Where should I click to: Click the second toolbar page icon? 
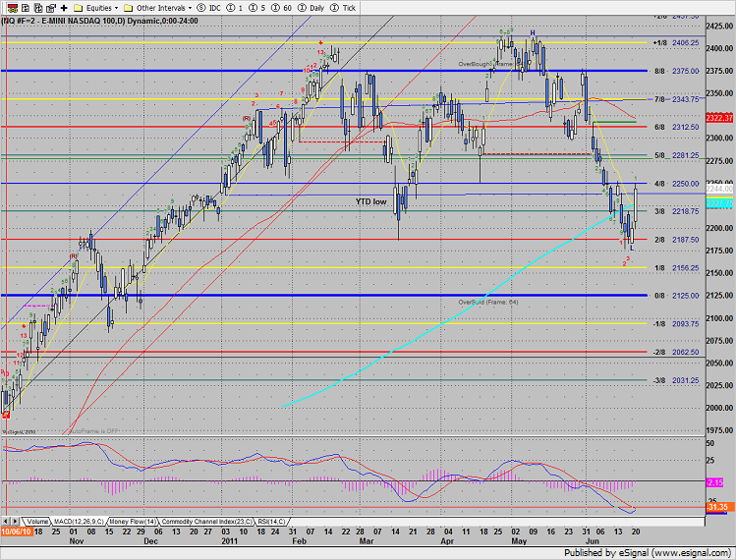tap(26, 8)
